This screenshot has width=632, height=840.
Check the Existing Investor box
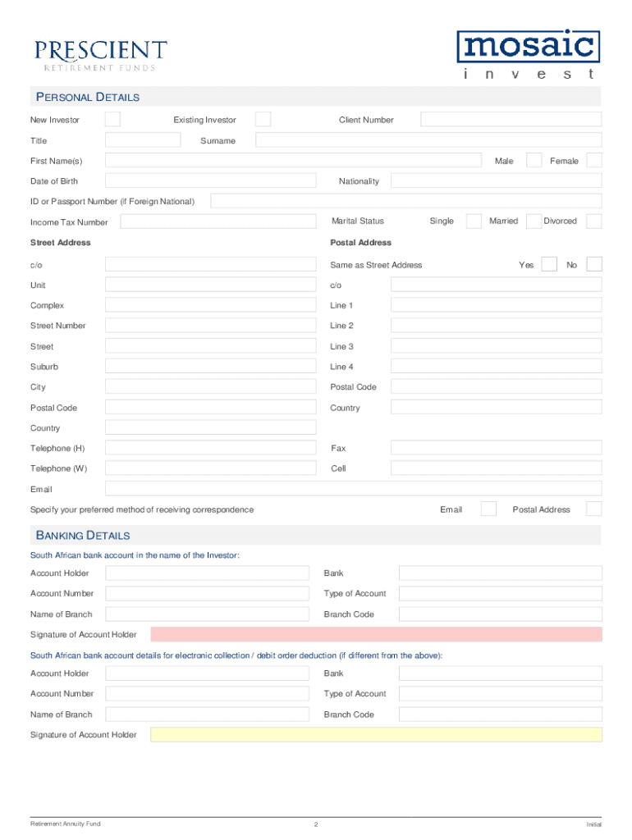point(263,120)
